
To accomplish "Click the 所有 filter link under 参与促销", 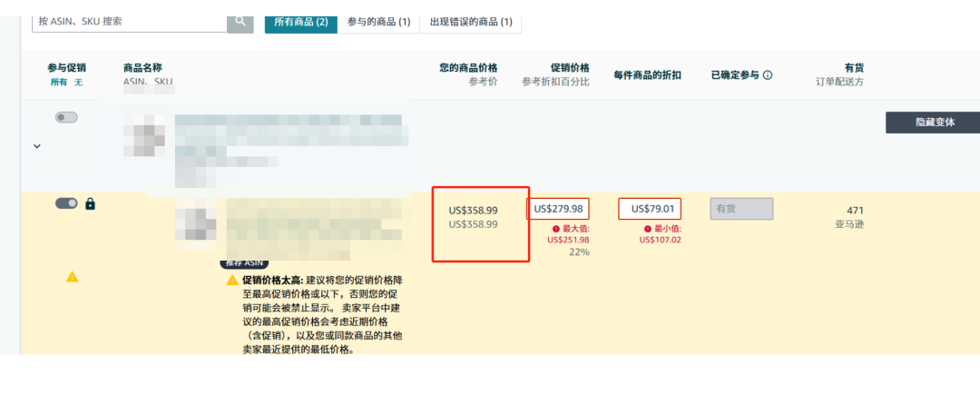I will coord(59,83).
